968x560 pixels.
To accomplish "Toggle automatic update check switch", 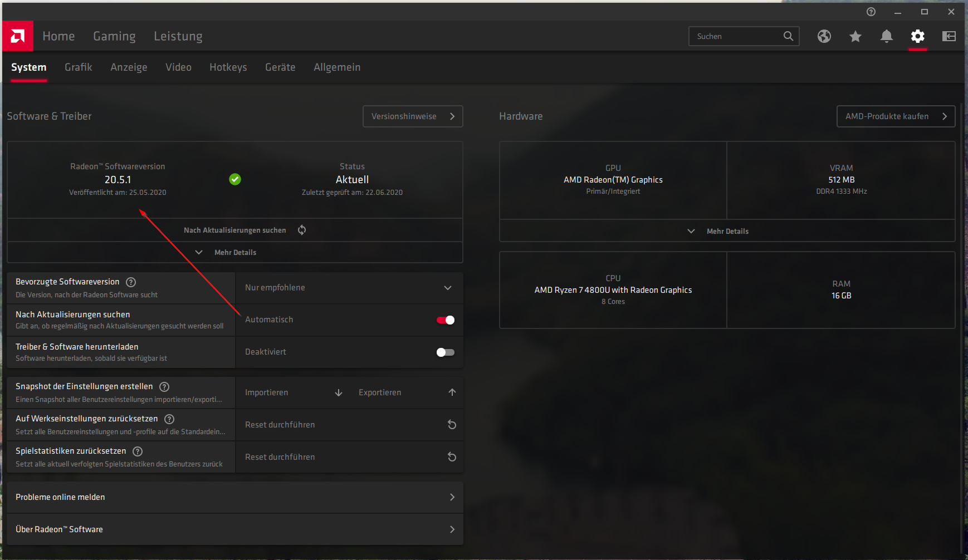I will coord(446,320).
